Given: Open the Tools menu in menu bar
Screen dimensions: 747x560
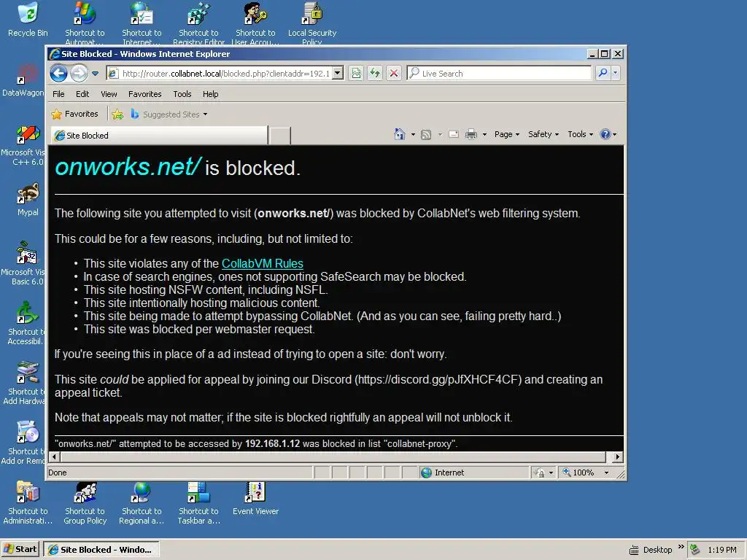Looking at the screenshot, I should pos(182,94).
